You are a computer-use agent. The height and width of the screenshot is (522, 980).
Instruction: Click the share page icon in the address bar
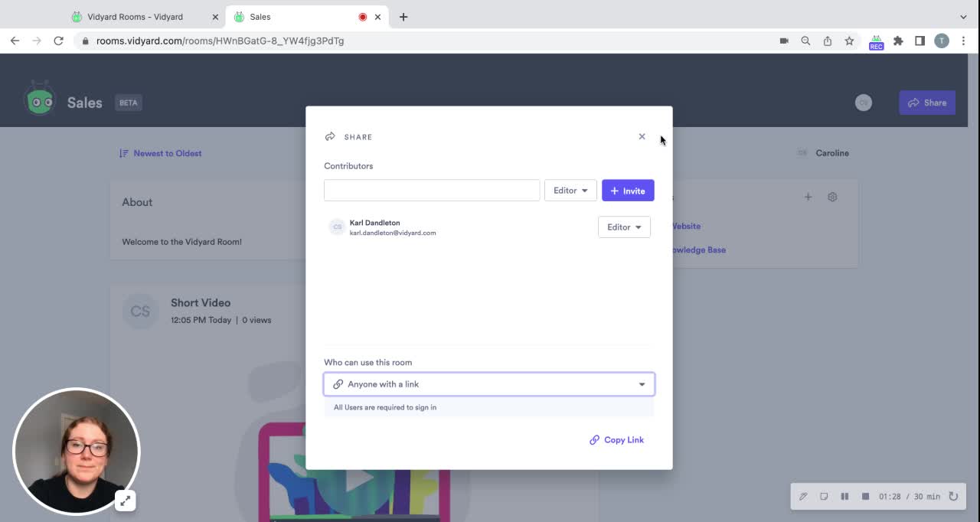pyautogui.click(x=828, y=41)
